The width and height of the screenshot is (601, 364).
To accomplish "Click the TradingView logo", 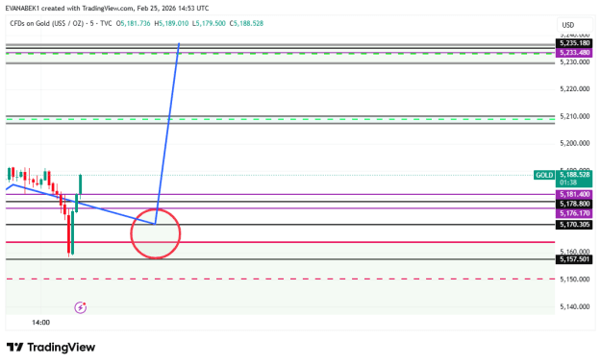I will pos(51,347).
